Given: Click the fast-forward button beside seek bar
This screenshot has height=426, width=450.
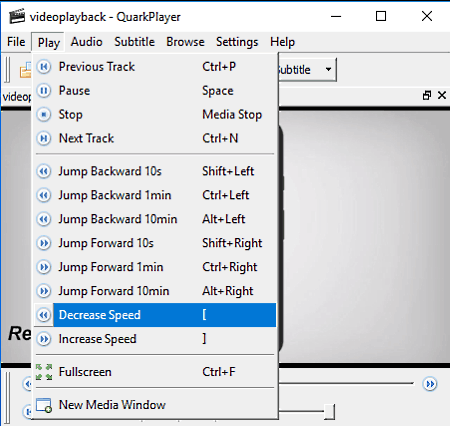Looking at the screenshot, I should (430, 384).
